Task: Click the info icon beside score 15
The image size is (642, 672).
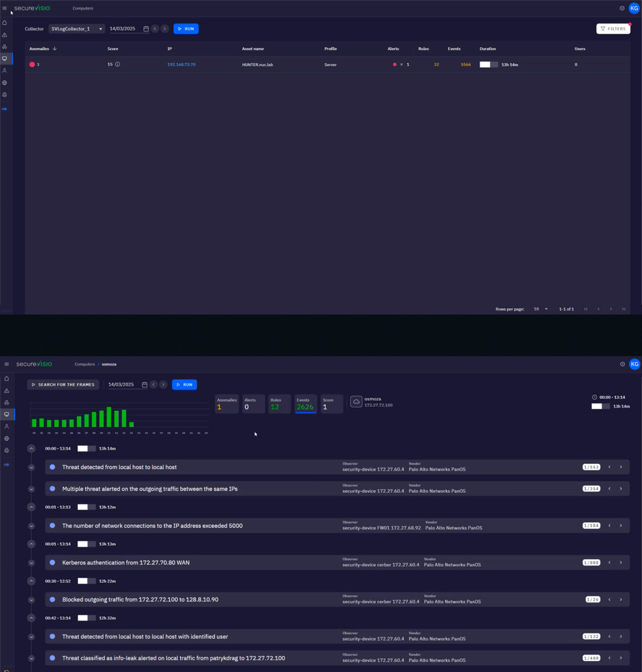Action: coord(118,64)
